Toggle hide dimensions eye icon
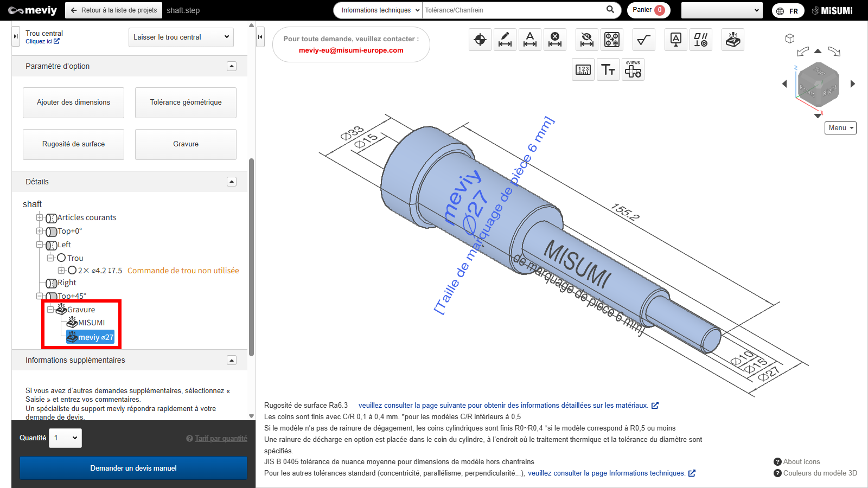This screenshot has width=868, height=488. pyautogui.click(x=587, y=40)
